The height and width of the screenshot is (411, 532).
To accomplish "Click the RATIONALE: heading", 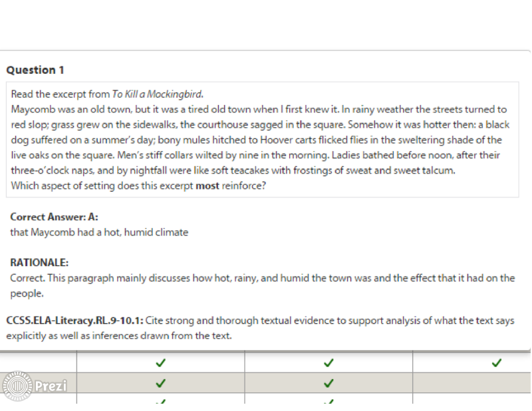I will [x=39, y=262].
